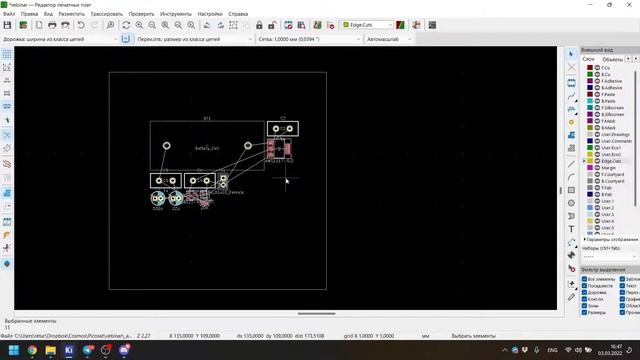640x360 pixels.
Task: Open board setup icon next to Save
Action: point(23,25)
